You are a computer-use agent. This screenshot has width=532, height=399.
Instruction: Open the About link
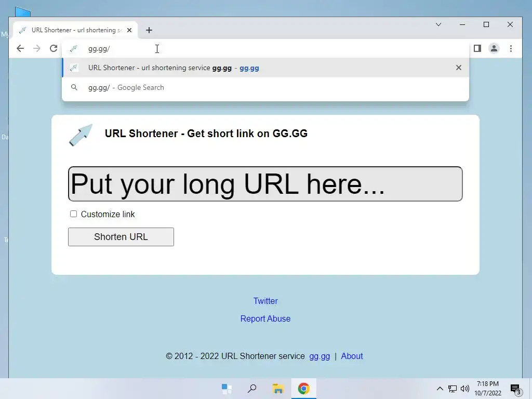click(x=352, y=356)
